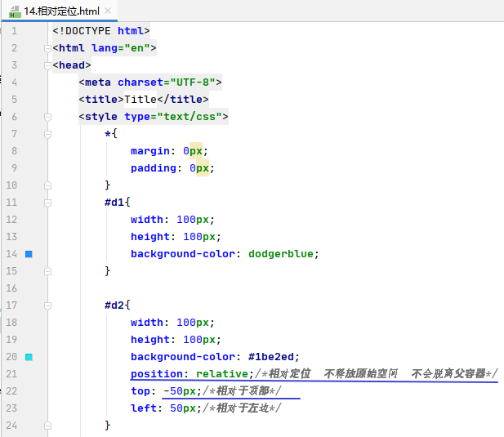Click the background-color property on line 14
The height and width of the screenshot is (437, 504).
tap(183, 254)
